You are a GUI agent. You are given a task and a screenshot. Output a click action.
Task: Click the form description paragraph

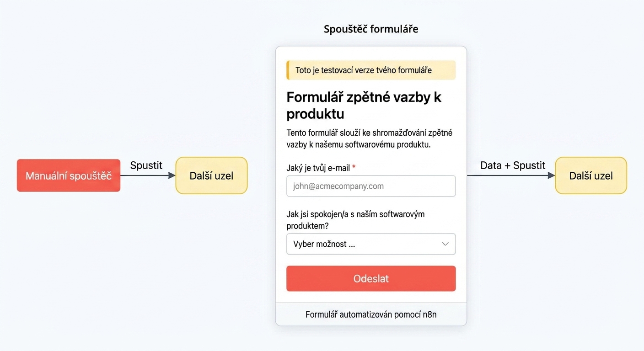point(370,138)
